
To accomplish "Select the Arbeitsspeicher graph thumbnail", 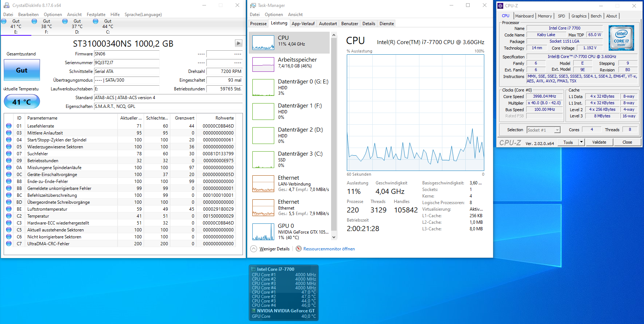I will click(263, 65).
